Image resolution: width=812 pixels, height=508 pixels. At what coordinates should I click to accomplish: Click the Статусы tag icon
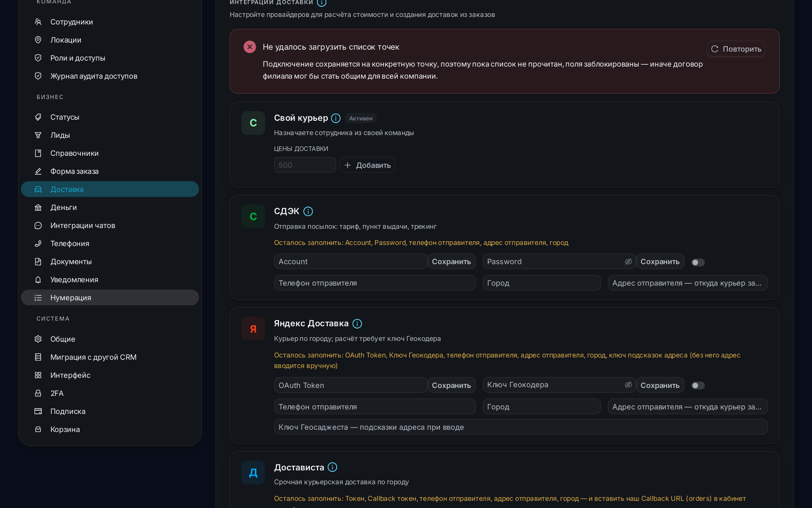coord(38,117)
